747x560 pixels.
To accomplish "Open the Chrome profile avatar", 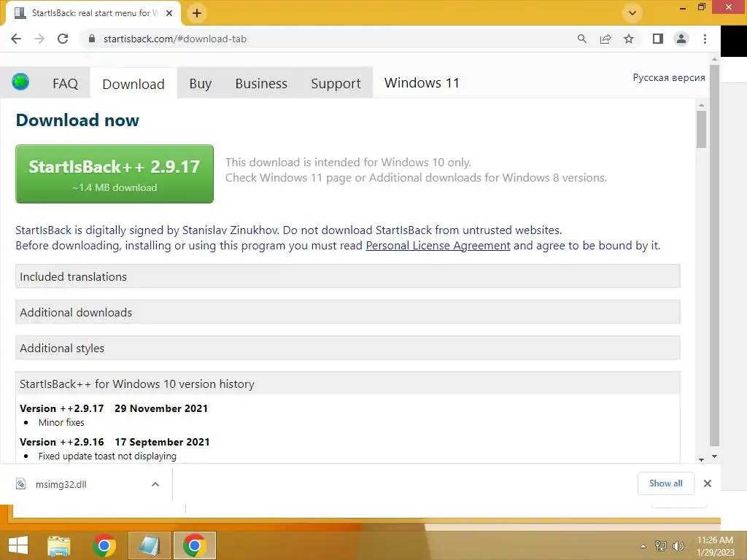I will (x=681, y=39).
